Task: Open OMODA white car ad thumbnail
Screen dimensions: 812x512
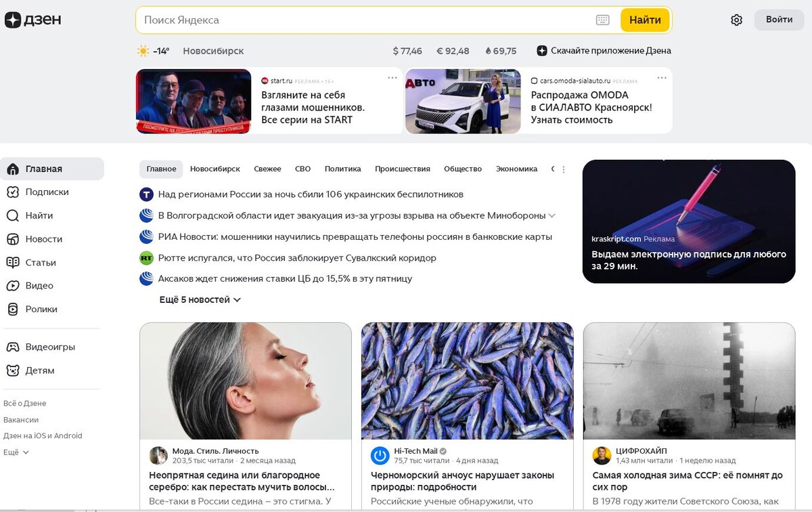Action: [x=463, y=102]
